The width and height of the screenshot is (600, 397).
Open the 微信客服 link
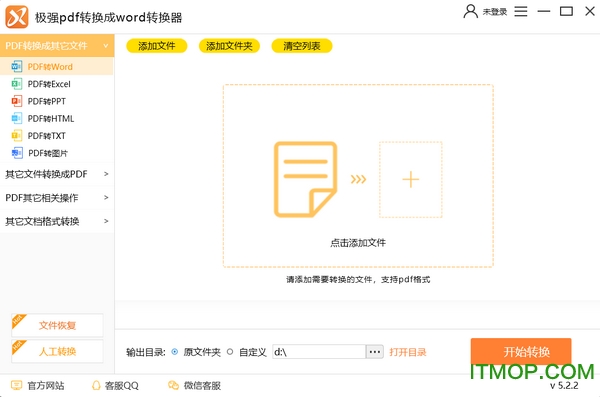coord(202,385)
